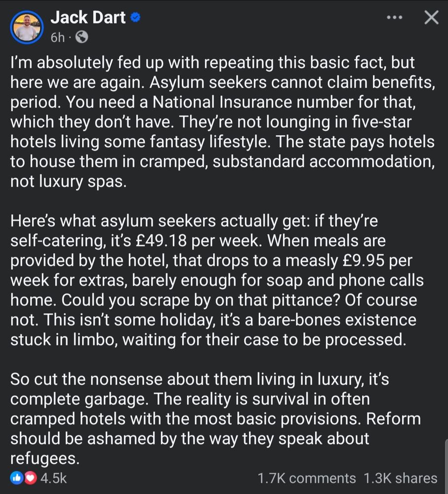Click the red heart reaction icon
Screen dimensions: 448x494
(x=30, y=478)
